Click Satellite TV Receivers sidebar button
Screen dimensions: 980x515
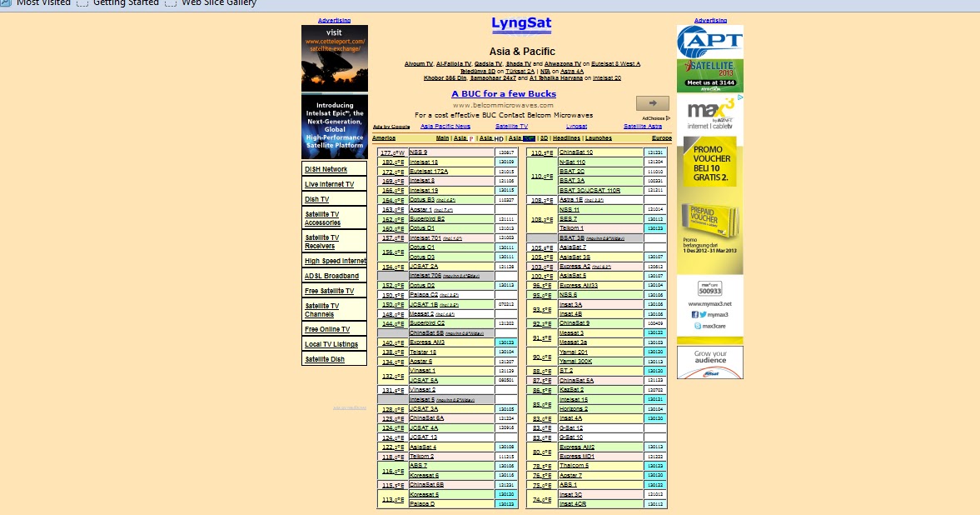pos(335,242)
